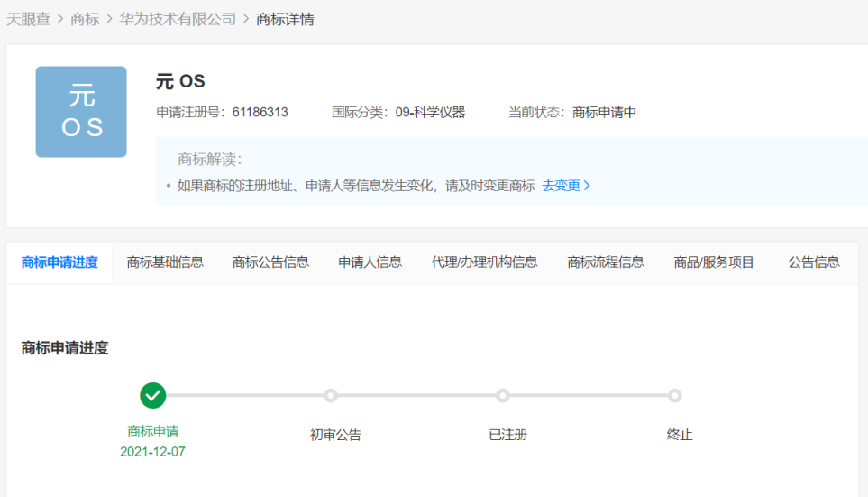This screenshot has height=497, width=868.
Task: Click 商标详情 breadcrumb text
Action: (285, 19)
